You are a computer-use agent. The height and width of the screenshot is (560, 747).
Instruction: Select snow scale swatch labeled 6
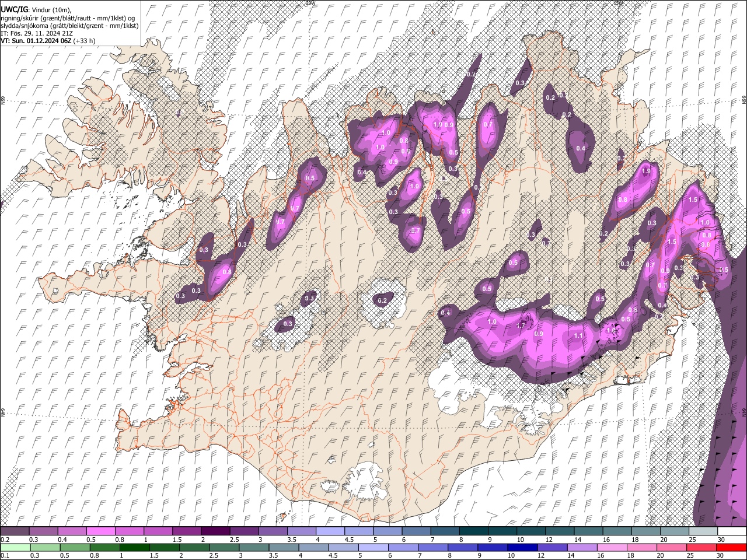click(x=416, y=531)
